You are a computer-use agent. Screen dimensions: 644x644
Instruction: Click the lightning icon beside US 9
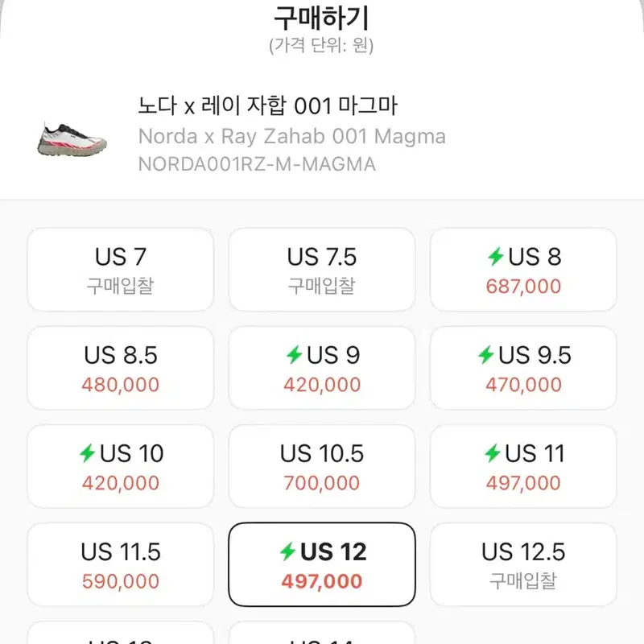294,355
